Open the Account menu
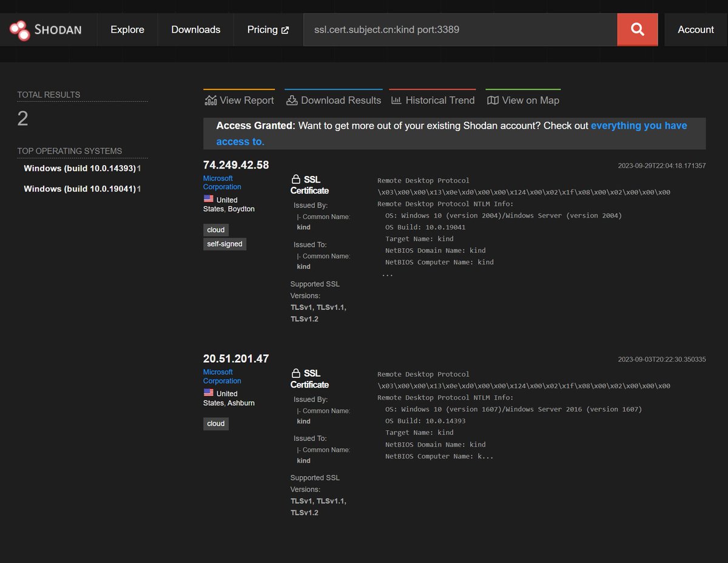 click(696, 30)
